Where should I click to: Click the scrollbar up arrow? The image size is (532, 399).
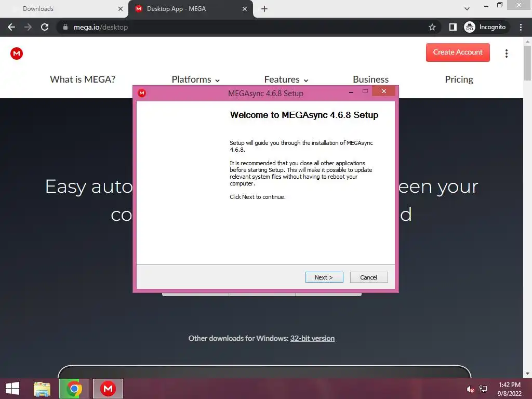[527, 42]
